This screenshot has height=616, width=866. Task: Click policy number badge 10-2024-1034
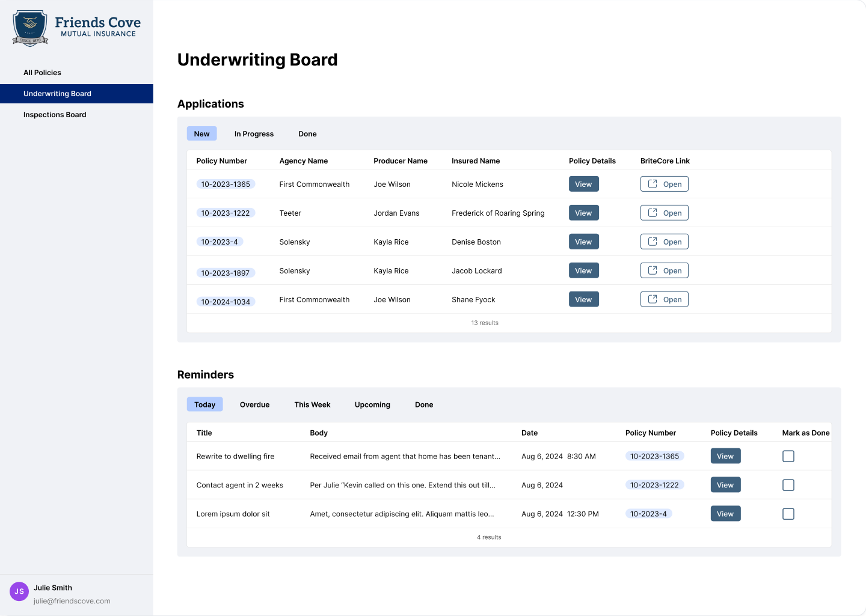pyautogui.click(x=226, y=302)
